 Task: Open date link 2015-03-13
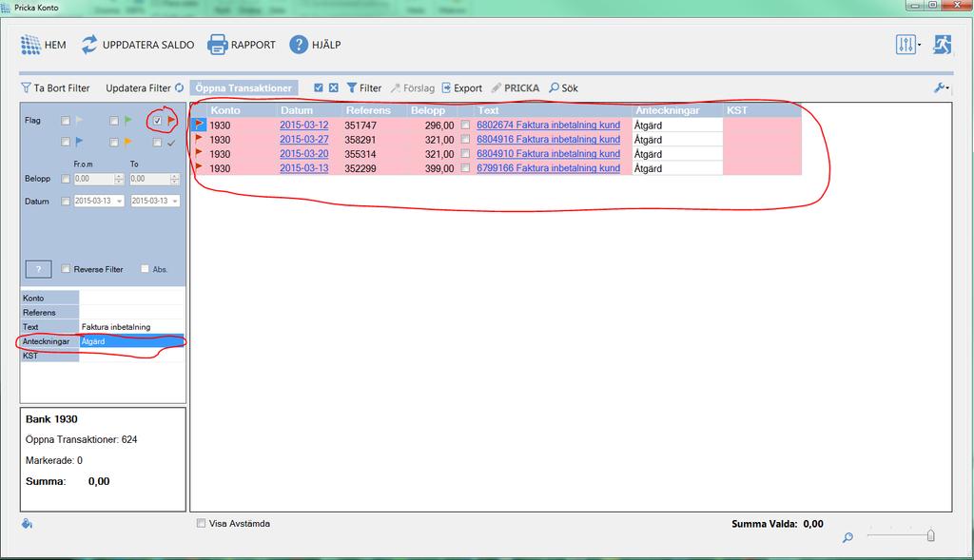coord(303,167)
